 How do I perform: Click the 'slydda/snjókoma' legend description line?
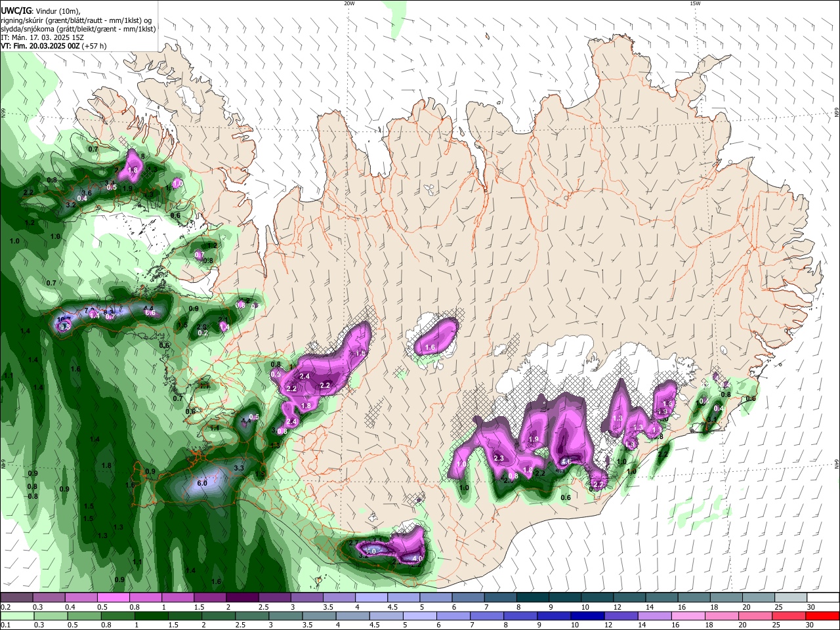tap(78, 29)
